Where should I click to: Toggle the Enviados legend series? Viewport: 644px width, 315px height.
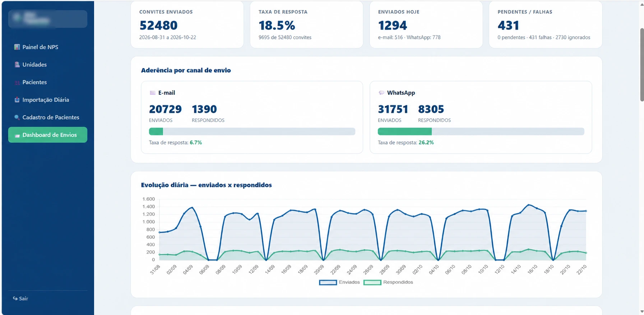tap(339, 282)
